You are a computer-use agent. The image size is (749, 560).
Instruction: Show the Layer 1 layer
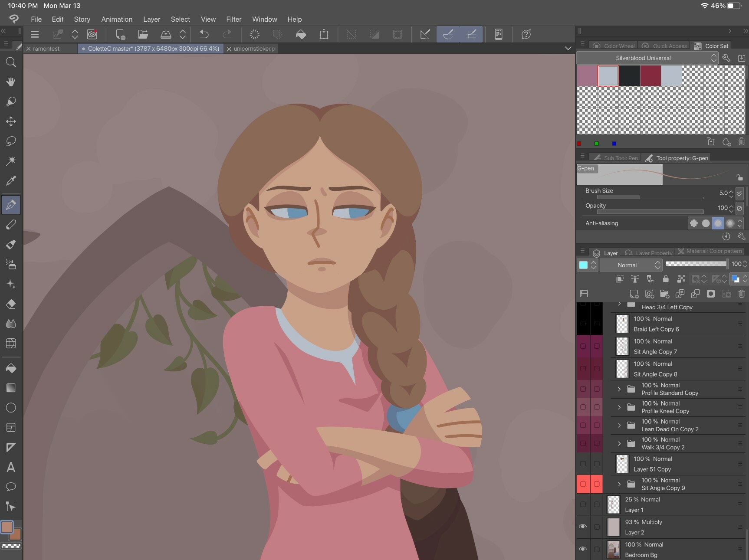[x=583, y=504]
